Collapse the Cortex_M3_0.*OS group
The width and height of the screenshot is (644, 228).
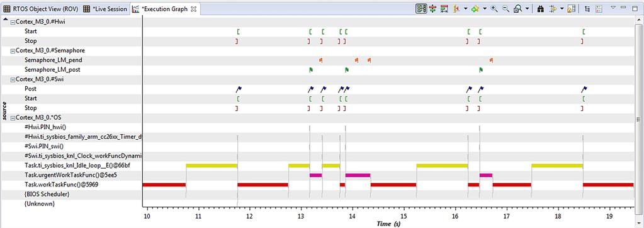coord(13,118)
